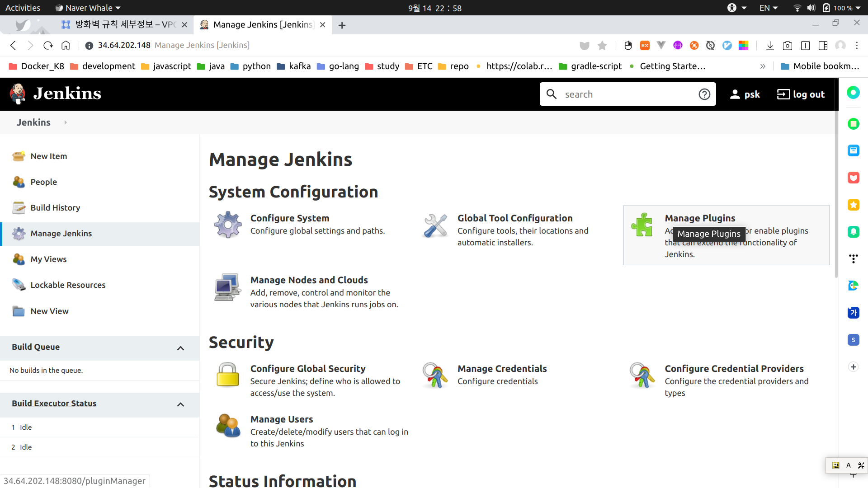Open Manage Nodes and Clouds computer icon
Viewport: 868px width, 488px height.
(x=227, y=287)
